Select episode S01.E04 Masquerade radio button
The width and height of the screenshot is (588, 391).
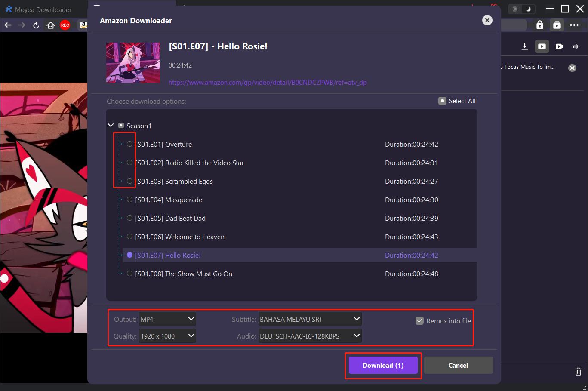(x=129, y=200)
